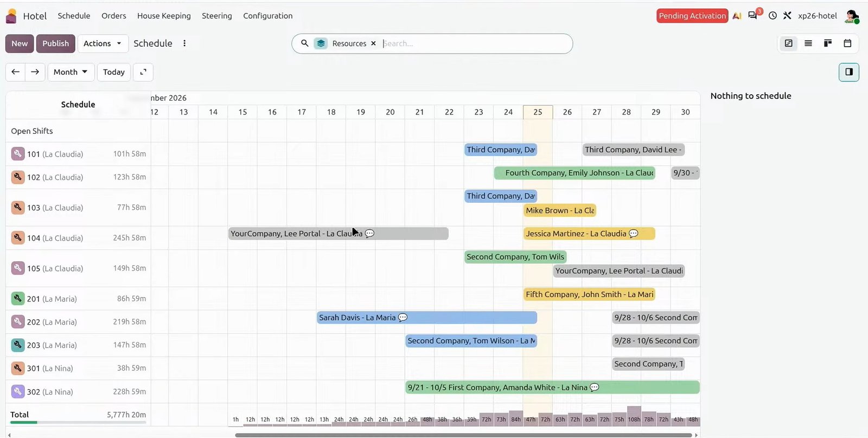Switch to Gantt view icon
Screen dimensions: 868x438
coord(789,43)
